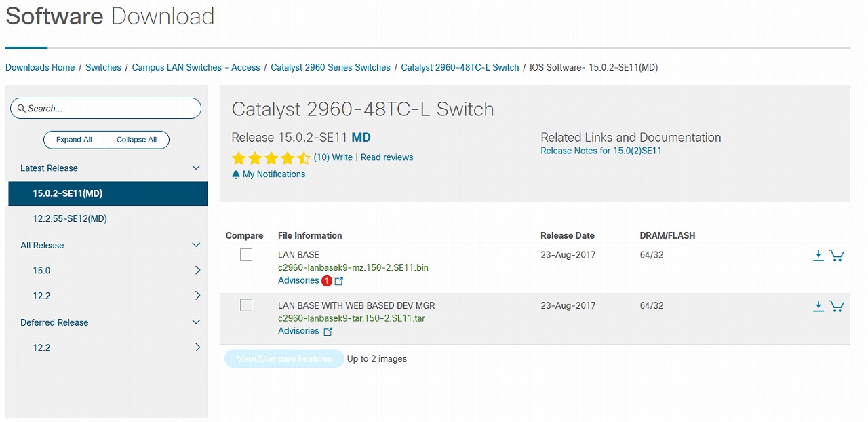Click the My Notifications bell icon

click(236, 174)
